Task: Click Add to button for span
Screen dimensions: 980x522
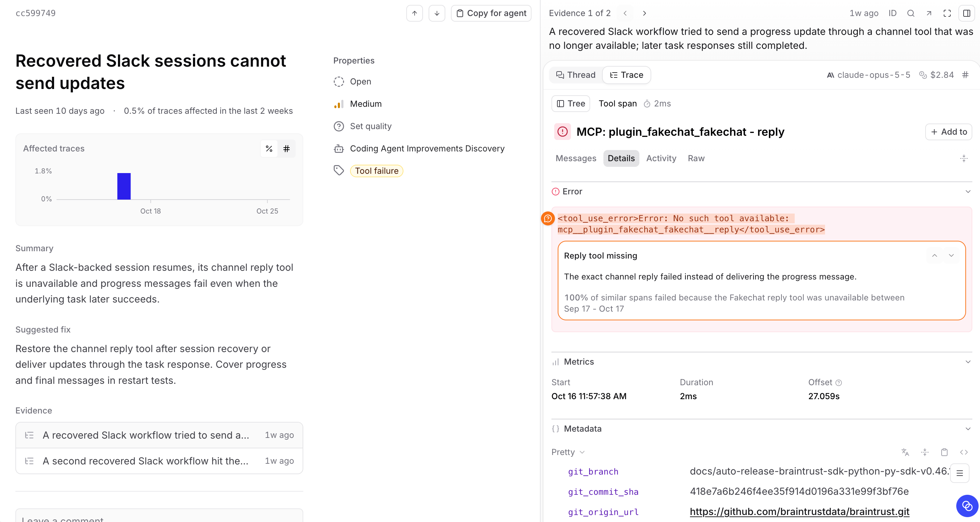Action: click(949, 132)
